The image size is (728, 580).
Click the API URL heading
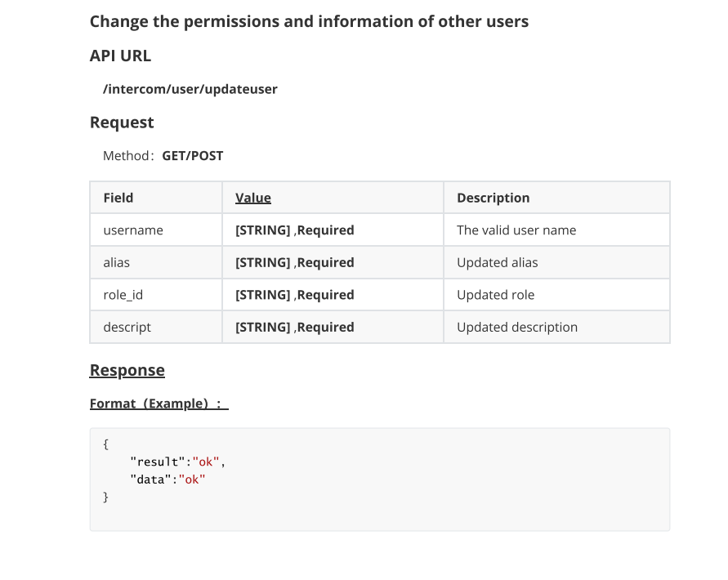point(120,56)
